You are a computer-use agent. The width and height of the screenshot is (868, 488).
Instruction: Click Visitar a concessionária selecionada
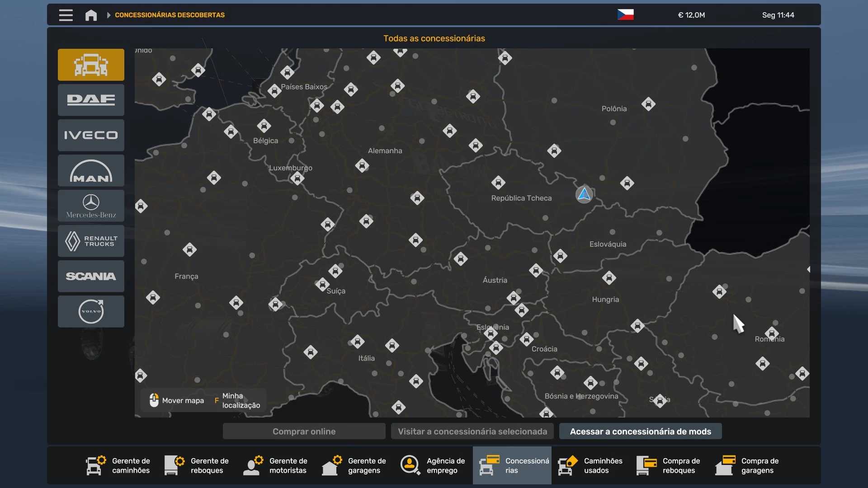472,432
